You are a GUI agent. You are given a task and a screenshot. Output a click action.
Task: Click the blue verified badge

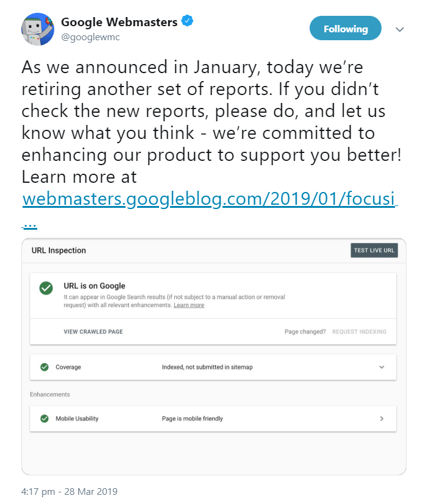pos(186,20)
